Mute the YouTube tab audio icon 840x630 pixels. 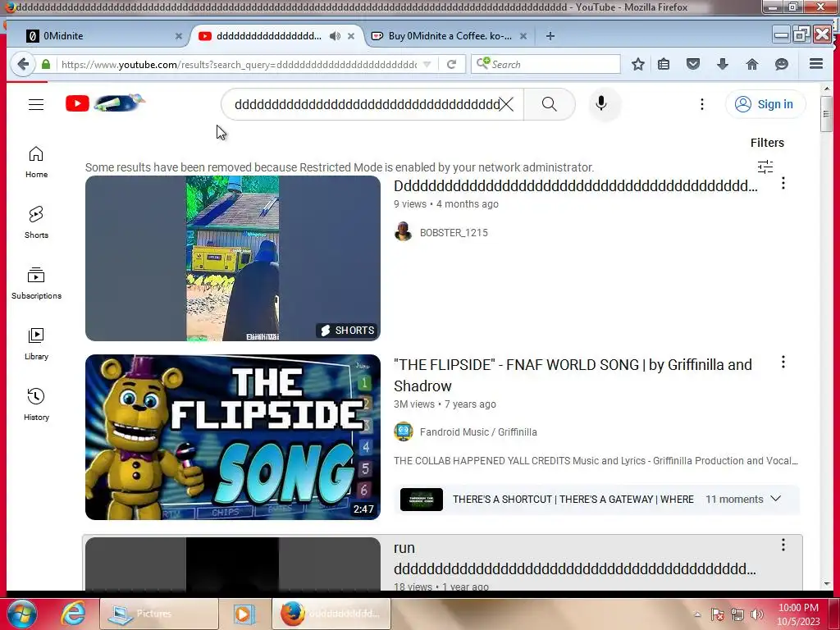click(335, 36)
